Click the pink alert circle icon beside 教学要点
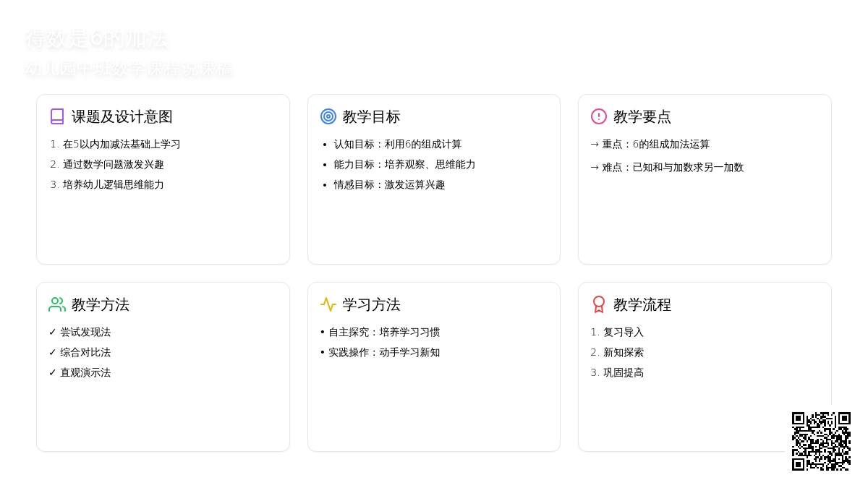Screen dimensions: 868x488 click(x=599, y=116)
